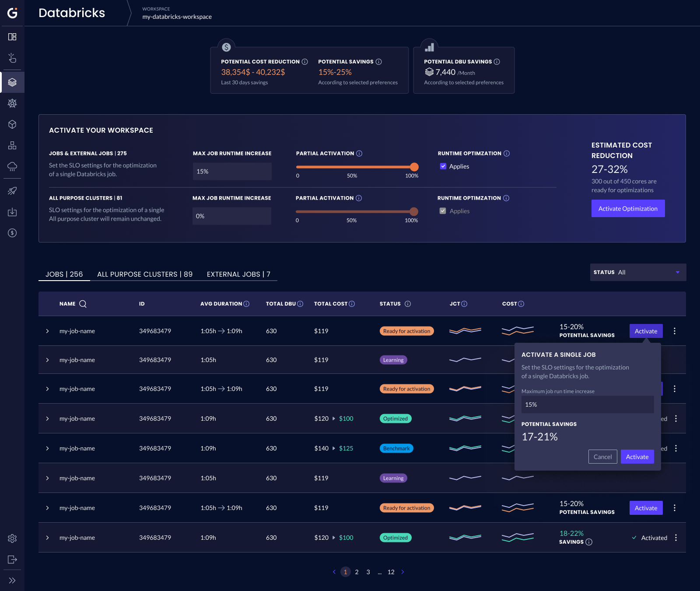The width and height of the screenshot is (700, 591).
Task: Expand the sidebar with the double chevron
Action: tap(12, 580)
